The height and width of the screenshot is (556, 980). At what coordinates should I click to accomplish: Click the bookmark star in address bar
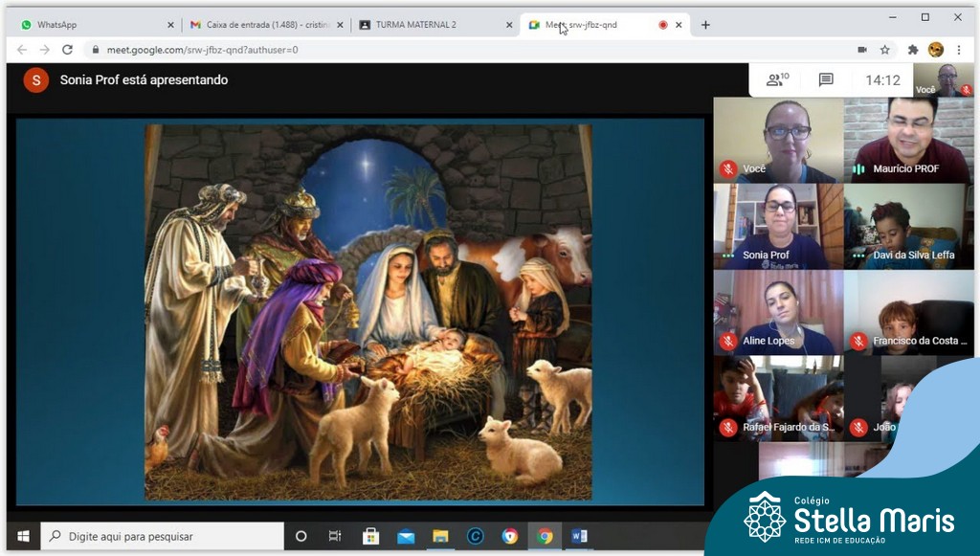[x=885, y=50]
